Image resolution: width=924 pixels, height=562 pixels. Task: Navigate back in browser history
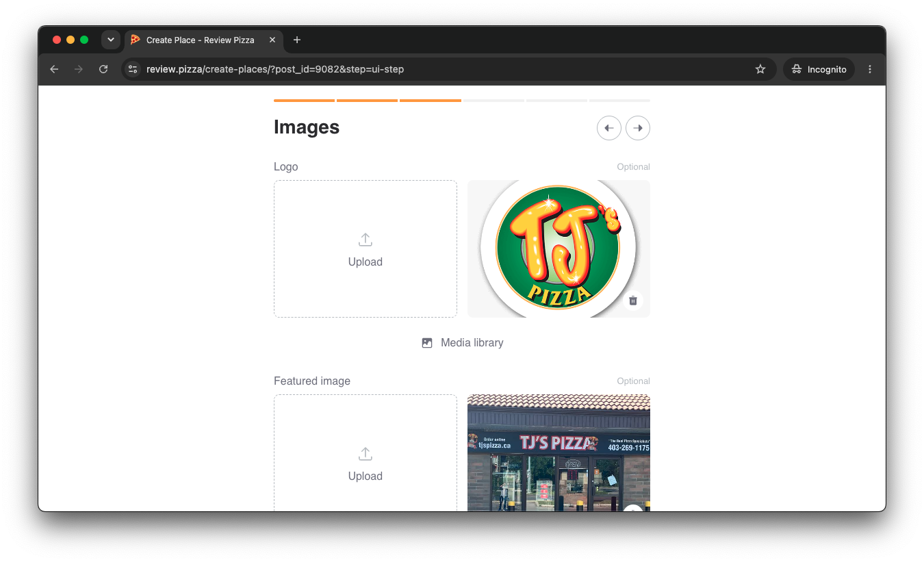click(54, 69)
